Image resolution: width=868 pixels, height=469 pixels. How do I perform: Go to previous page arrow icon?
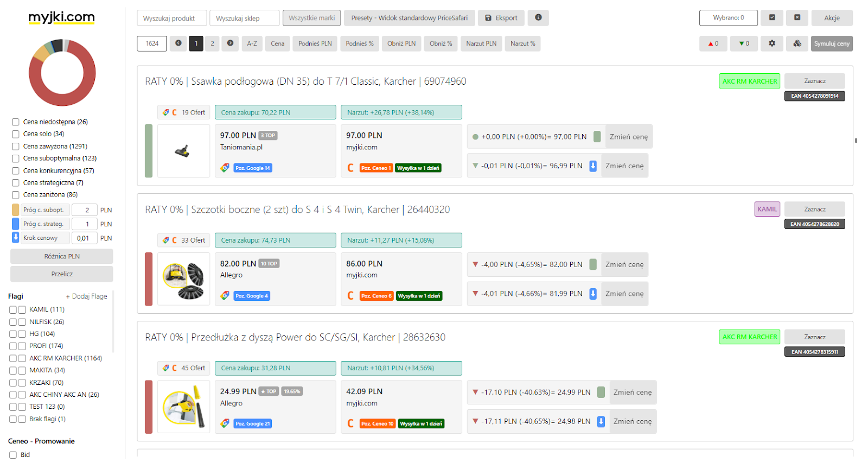click(178, 43)
